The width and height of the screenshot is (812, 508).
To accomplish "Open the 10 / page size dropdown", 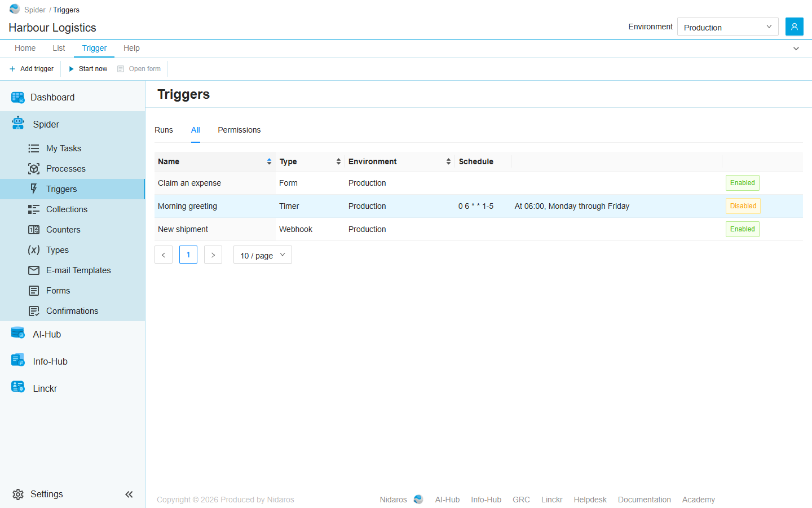I will coord(263,255).
